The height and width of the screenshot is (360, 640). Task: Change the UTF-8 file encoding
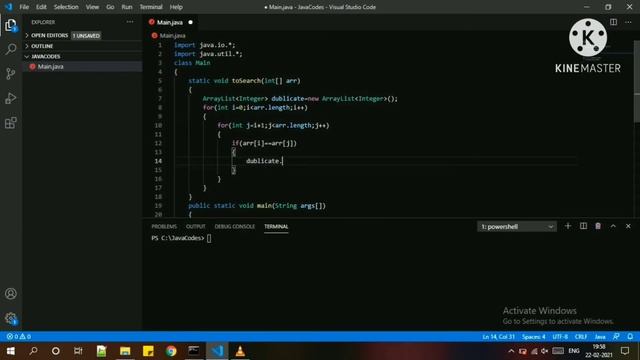pos(560,337)
